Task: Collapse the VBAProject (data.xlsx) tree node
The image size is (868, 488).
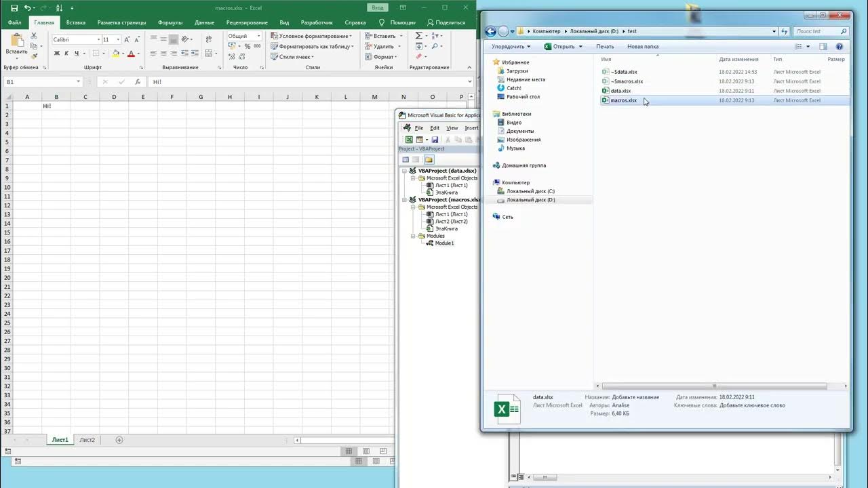Action: [x=404, y=171]
